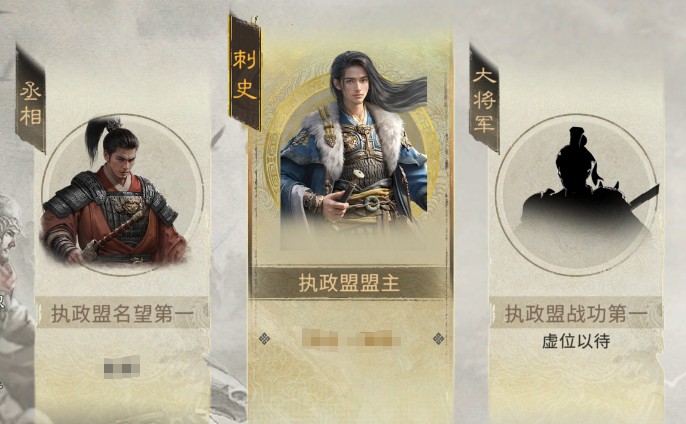686x424 pixels.
Task: Tap the 虚位以待 vacant-seat text
Action: coord(576,341)
